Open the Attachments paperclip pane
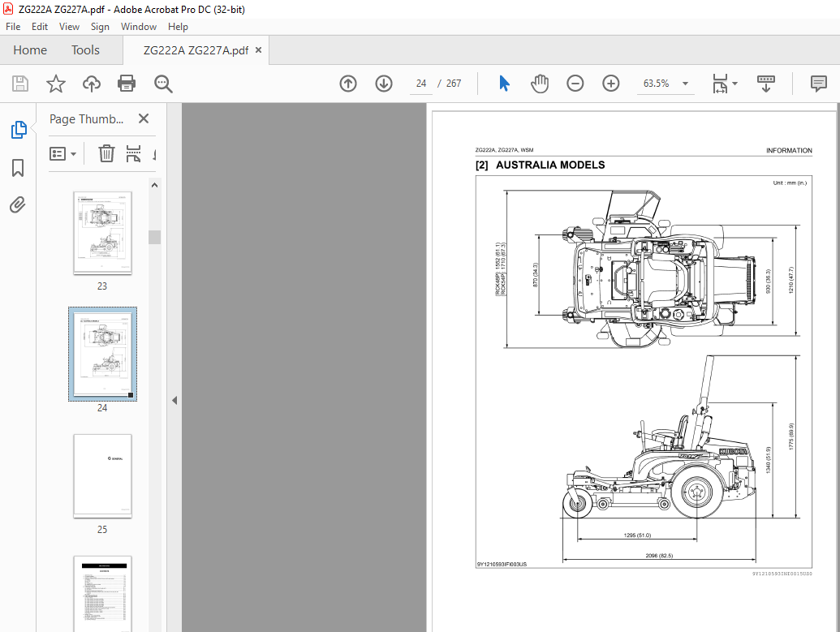This screenshot has height=632, width=840. pos(18,204)
